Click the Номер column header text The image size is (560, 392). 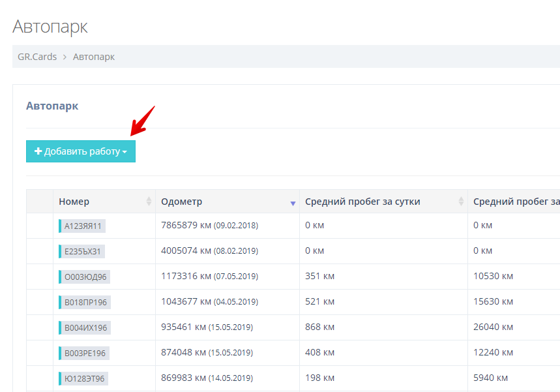pos(74,202)
